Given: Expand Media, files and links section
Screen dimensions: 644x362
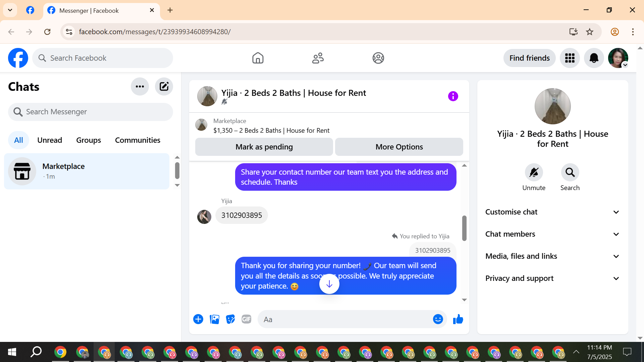Looking at the screenshot, I should click(x=552, y=256).
